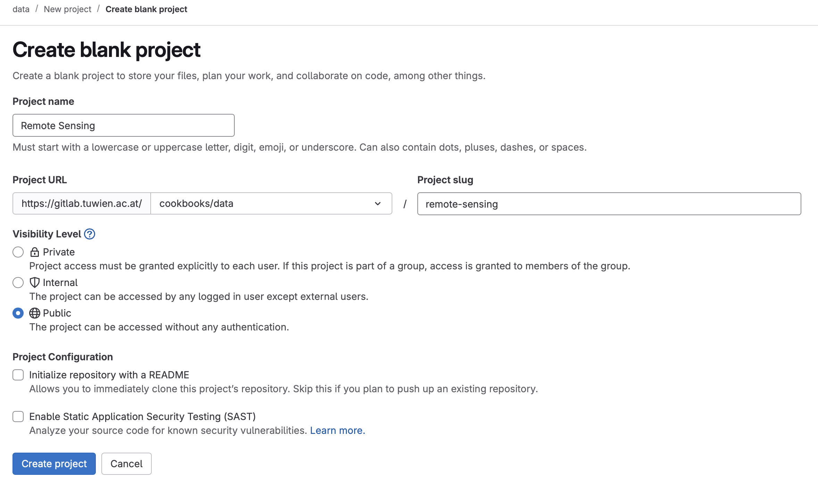Focus the Project name input field
The height and width of the screenshot is (504, 818).
coord(124,125)
